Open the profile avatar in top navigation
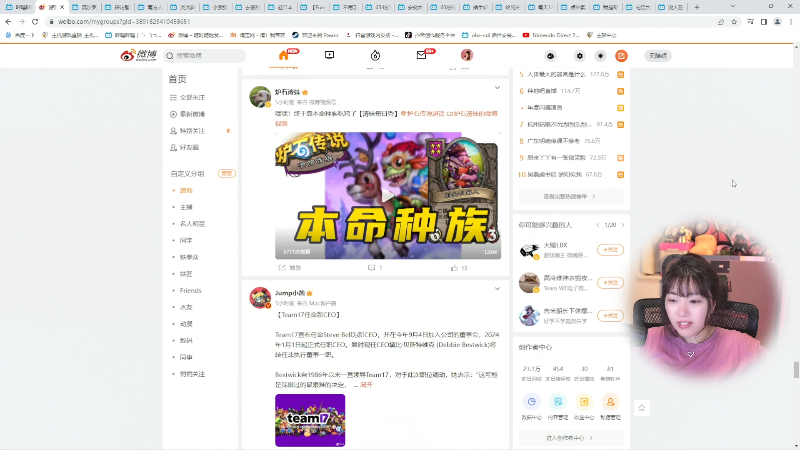 (467, 55)
